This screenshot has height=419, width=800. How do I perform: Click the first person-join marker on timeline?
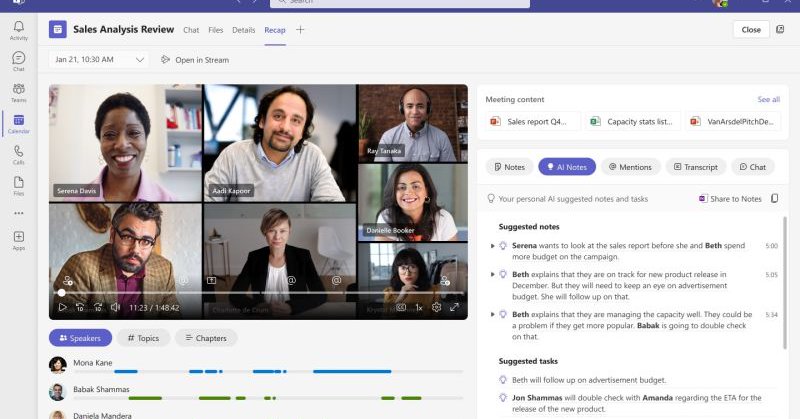tap(68, 280)
